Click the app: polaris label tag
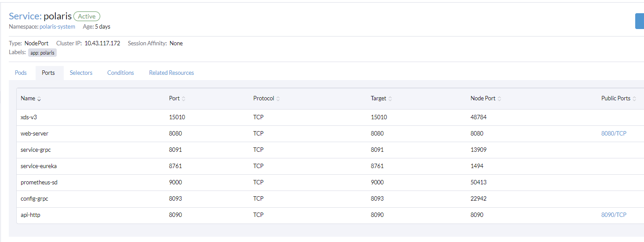 pyautogui.click(x=43, y=53)
